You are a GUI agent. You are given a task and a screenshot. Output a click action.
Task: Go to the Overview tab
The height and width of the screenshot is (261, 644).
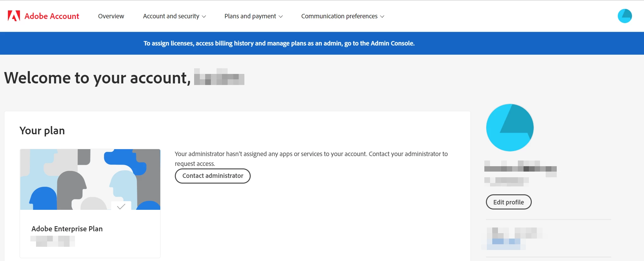pyautogui.click(x=111, y=16)
